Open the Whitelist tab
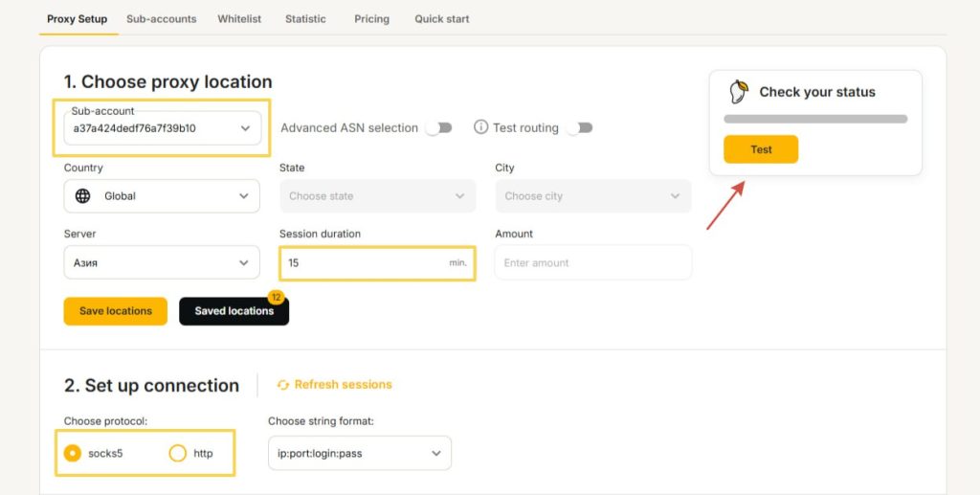 239,19
